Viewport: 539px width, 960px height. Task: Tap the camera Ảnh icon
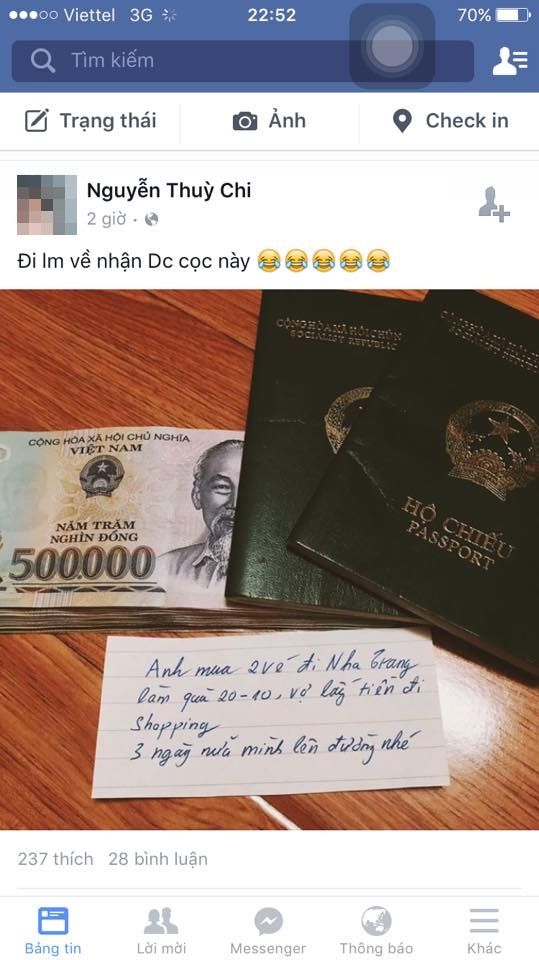pyautogui.click(x=245, y=121)
